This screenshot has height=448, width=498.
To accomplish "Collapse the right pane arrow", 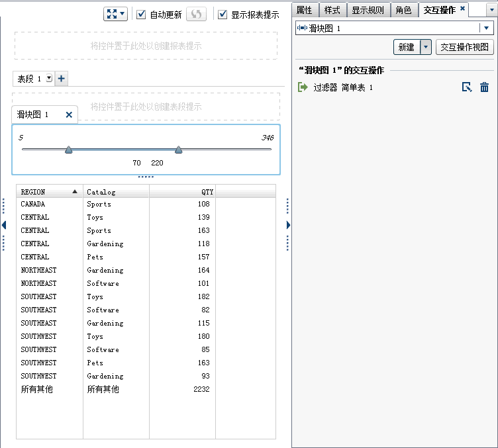I will [288, 225].
